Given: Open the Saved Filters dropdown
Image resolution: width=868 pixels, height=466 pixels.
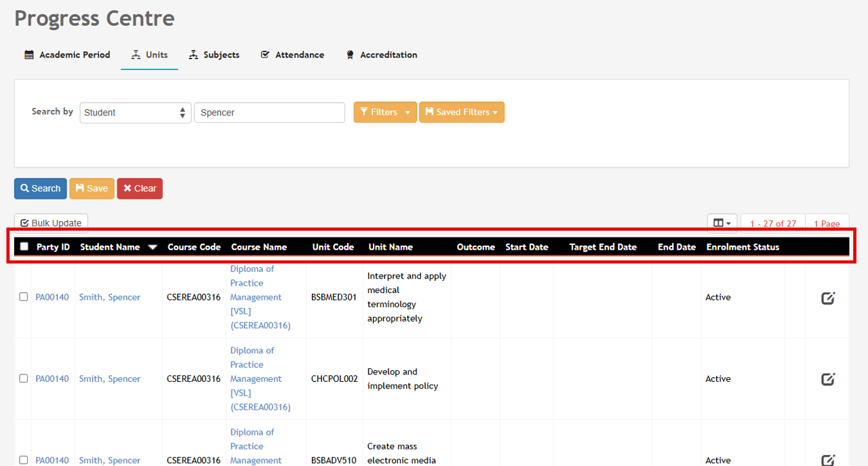Looking at the screenshot, I should coord(462,113).
